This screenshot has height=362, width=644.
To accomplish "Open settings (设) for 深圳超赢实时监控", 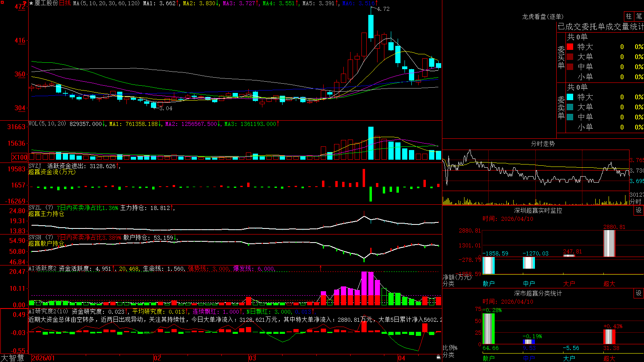I will 639,210.
